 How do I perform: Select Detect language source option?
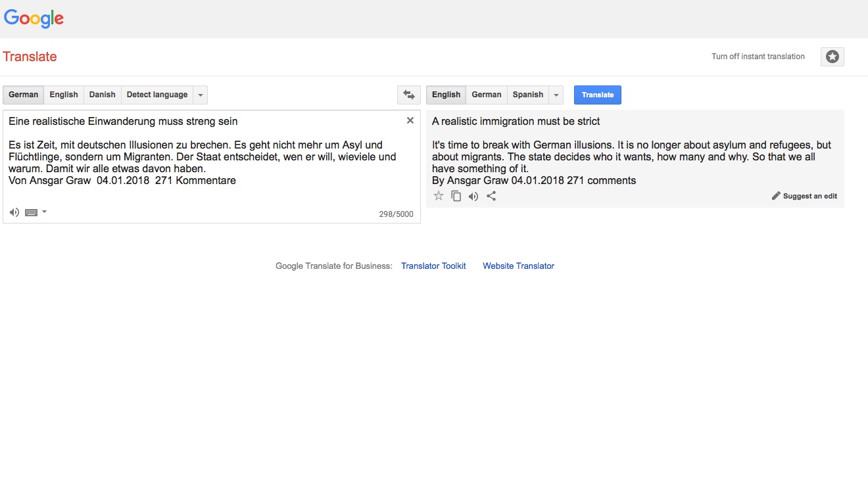[x=157, y=95]
